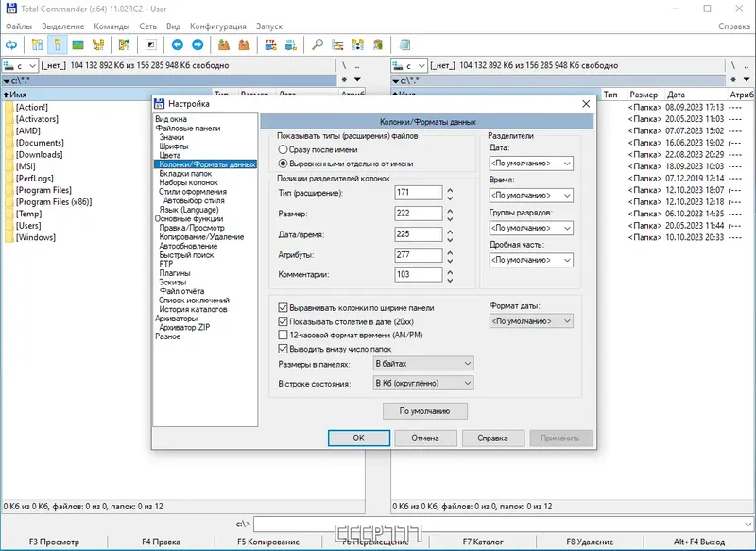Select 'Сразу после имени' radio button
This screenshot has width=756, height=551.
tap(283, 150)
